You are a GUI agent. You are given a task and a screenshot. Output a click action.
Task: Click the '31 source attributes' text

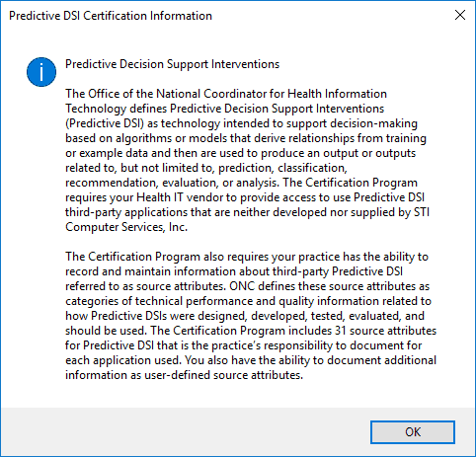385,331
